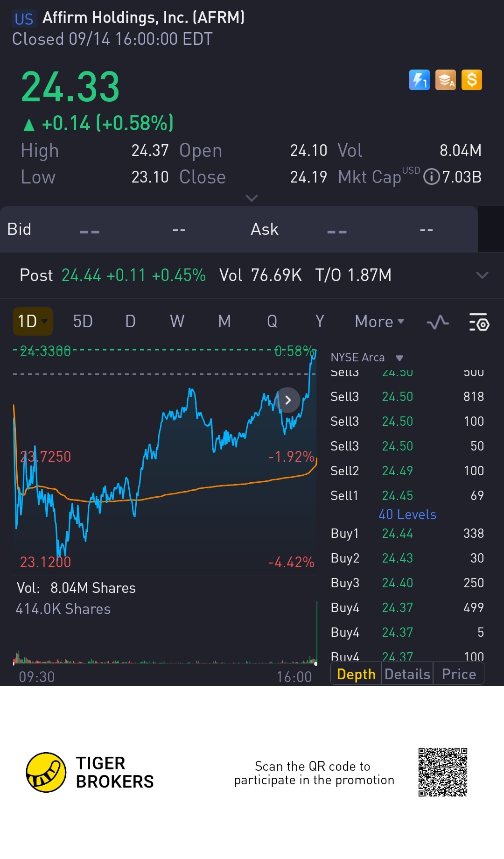Tap Buy2 row at 24.43

pyautogui.click(x=407, y=558)
